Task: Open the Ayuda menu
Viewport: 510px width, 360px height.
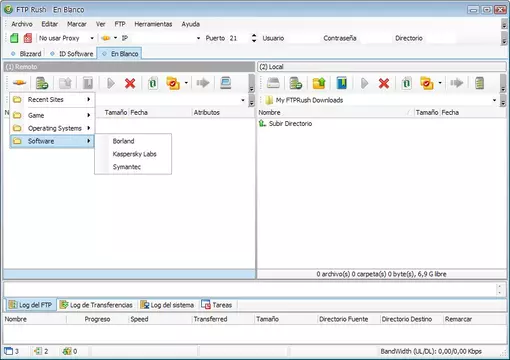Action: (191, 24)
